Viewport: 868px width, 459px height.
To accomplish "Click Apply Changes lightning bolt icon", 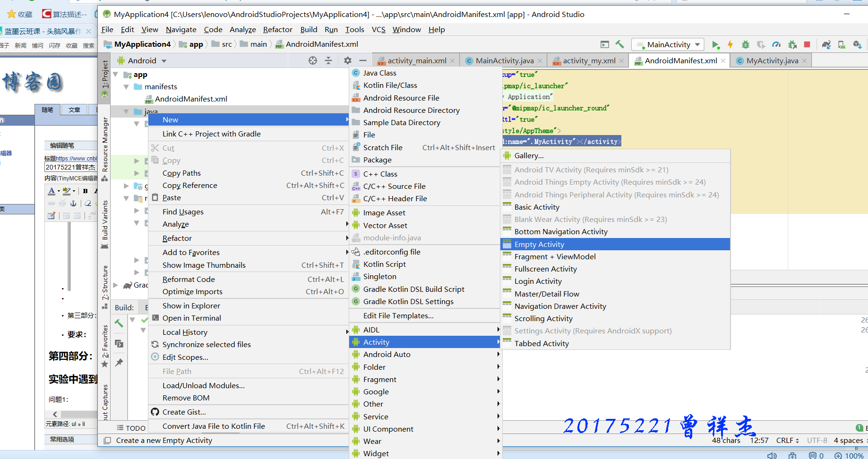I will point(730,44).
